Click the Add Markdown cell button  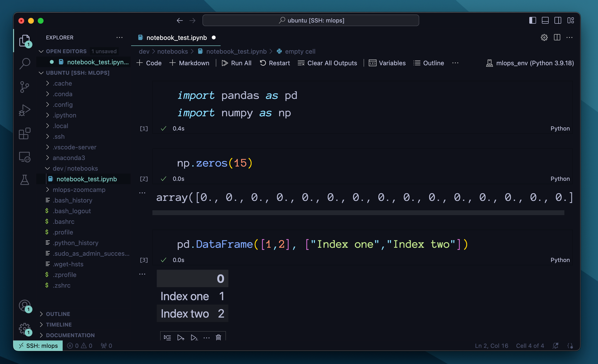click(190, 63)
